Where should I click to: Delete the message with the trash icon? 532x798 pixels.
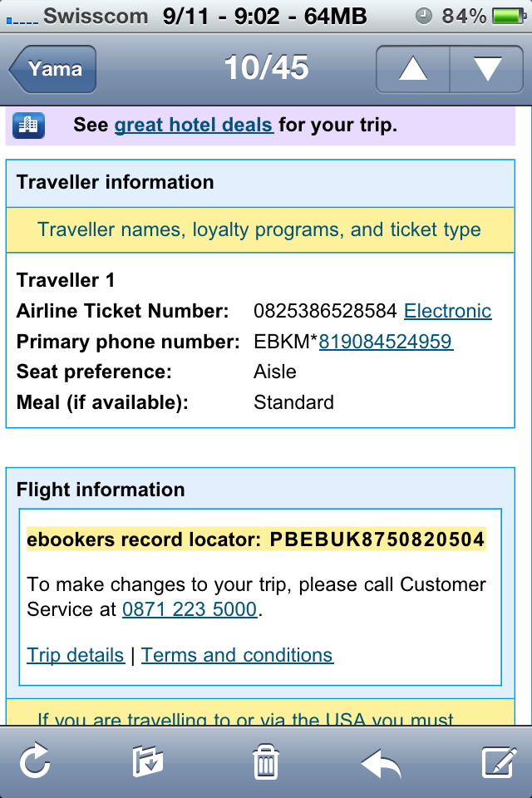coord(266,761)
